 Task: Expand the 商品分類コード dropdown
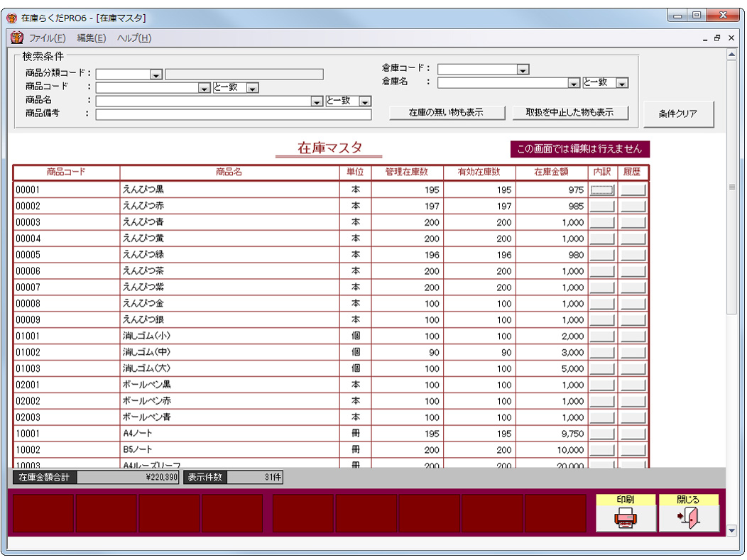coord(156,74)
